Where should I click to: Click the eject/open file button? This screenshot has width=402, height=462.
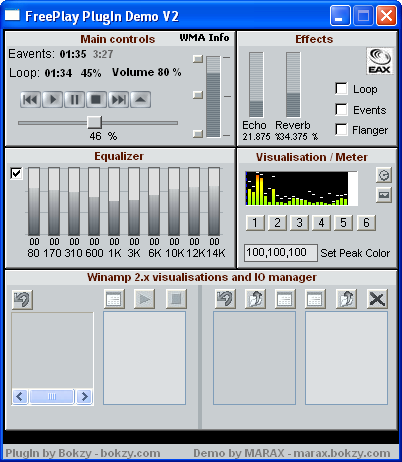(140, 99)
